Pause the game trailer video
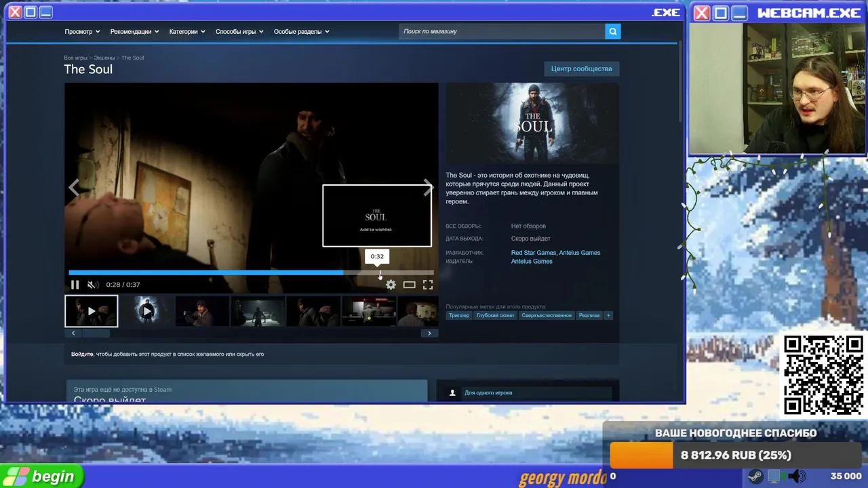 pos(75,285)
